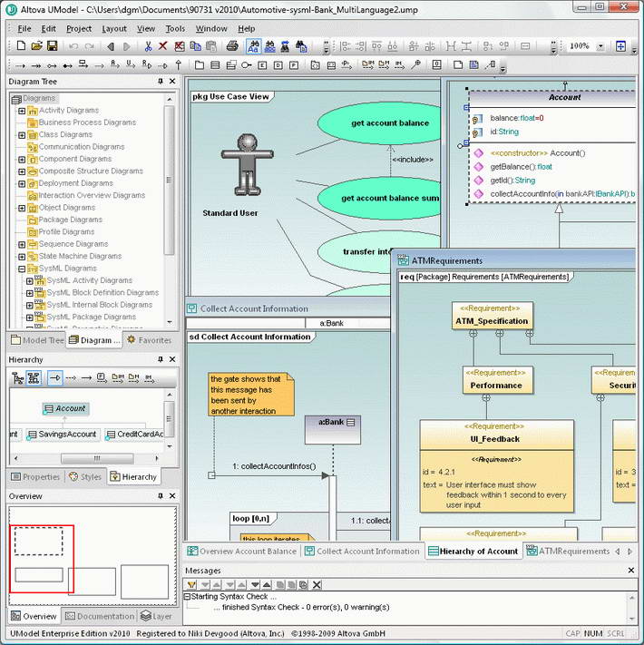Pin the Hierarchy panel
This screenshot has width=644, height=645.
click(x=161, y=359)
